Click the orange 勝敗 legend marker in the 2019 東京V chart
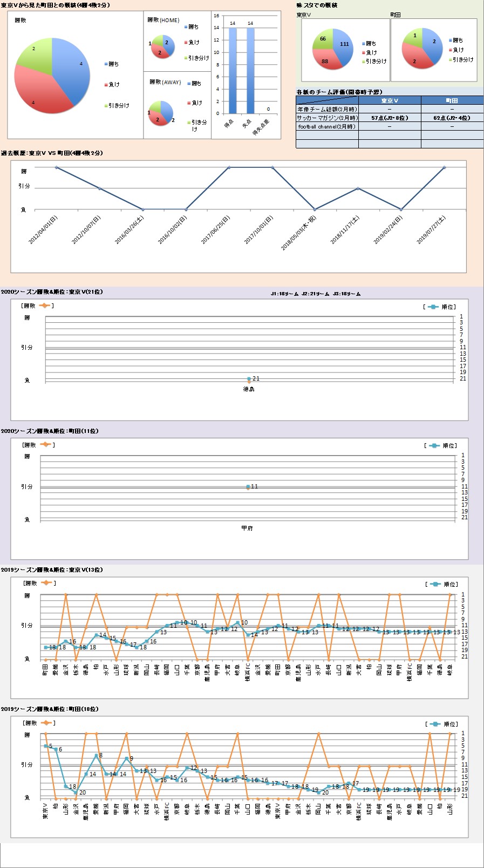 point(46,583)
